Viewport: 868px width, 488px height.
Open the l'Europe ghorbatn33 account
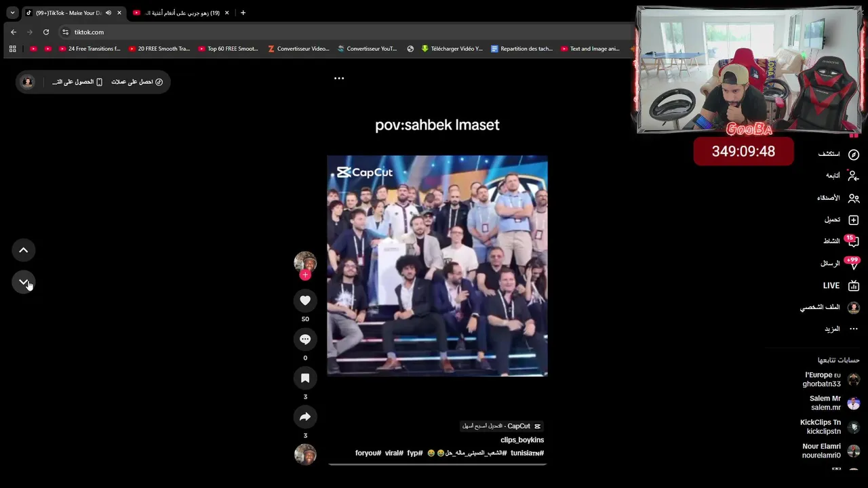[831, 380]
